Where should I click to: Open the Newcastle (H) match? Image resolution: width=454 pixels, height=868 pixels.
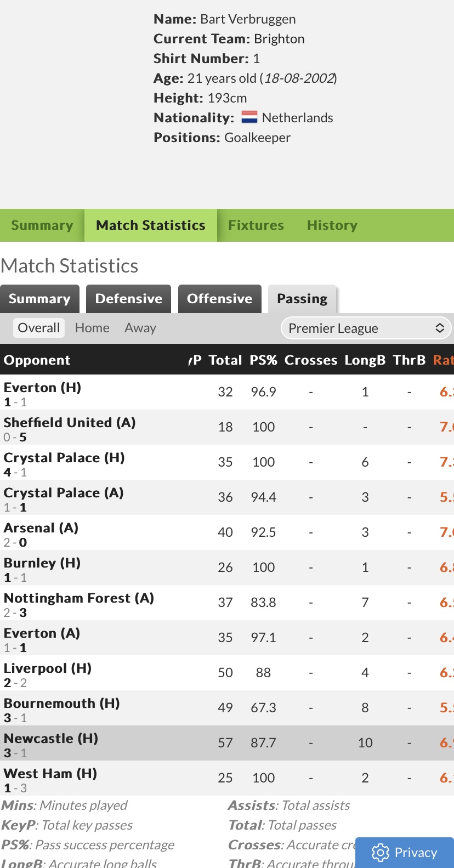[51, 739]
